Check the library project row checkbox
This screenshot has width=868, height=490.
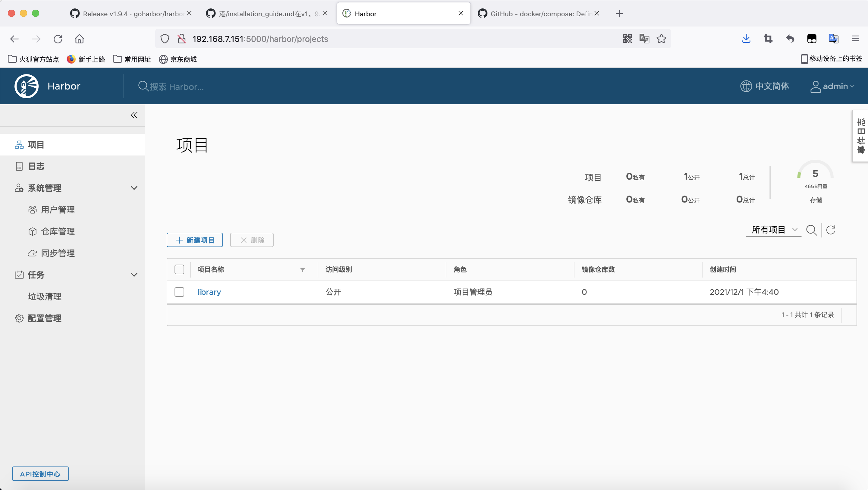179,292
